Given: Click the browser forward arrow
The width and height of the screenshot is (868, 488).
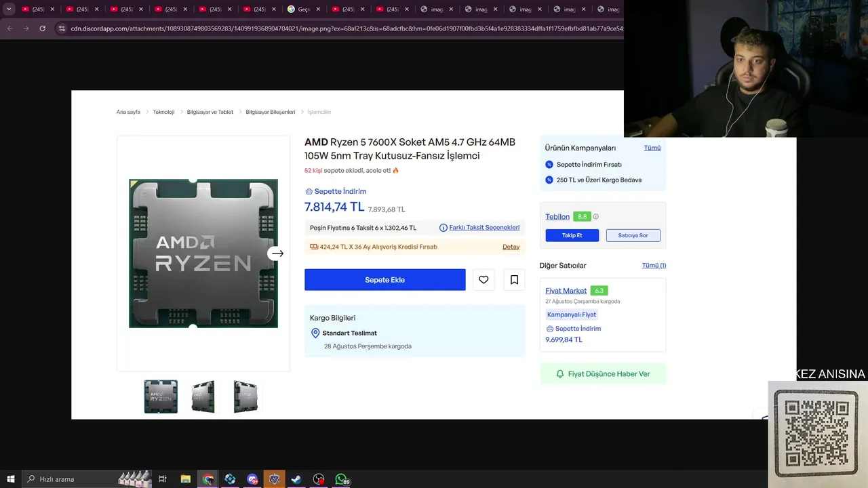Looking at the screenshot, I should [x=26, y=28].
